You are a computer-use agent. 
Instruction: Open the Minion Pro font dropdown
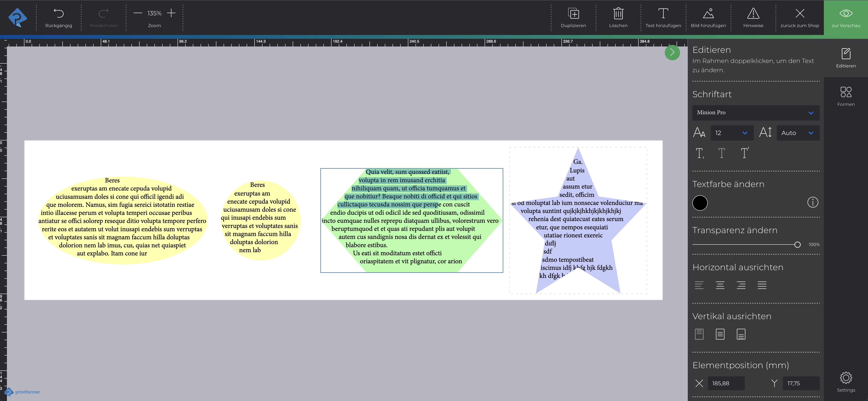(x=756, y=113)
